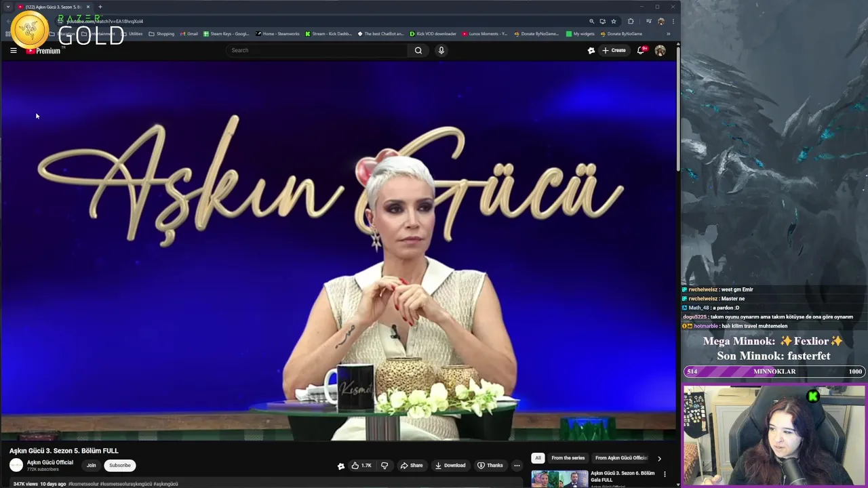Open the YouTube guide hamburger menu

click(13, 50)
